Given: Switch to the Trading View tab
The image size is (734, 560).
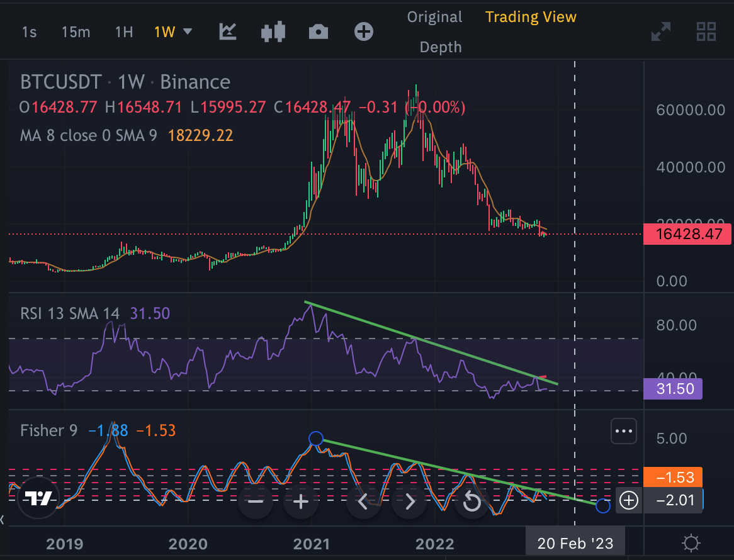Looking at the screenshot, I should (x=531, y=17).
